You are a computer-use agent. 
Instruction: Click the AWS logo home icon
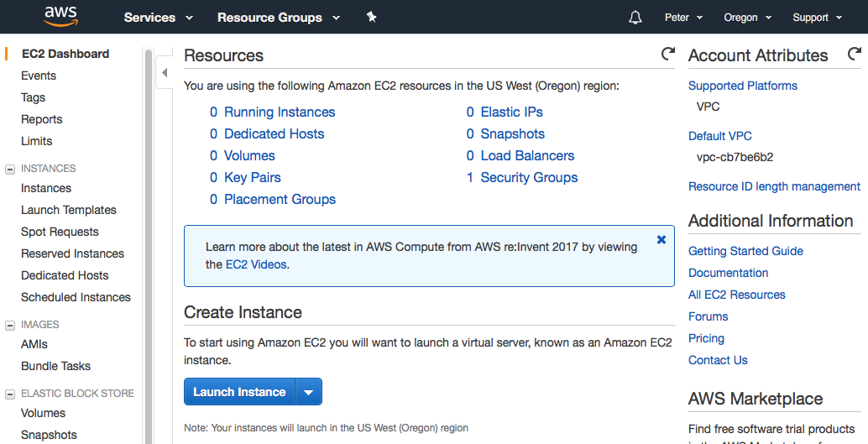[61, 17]
